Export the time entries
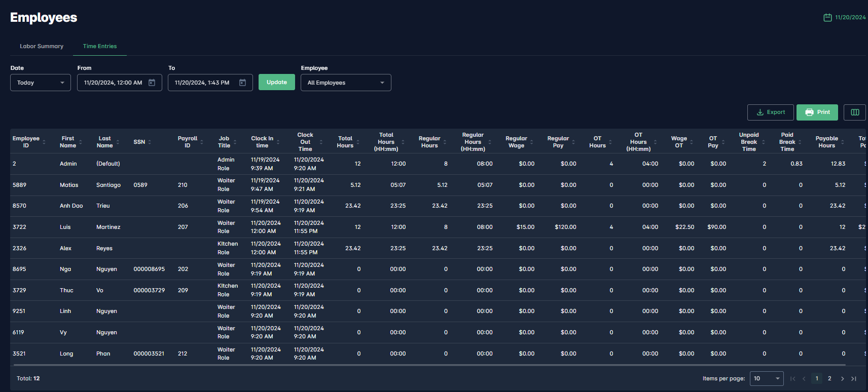 click(771, 112)
